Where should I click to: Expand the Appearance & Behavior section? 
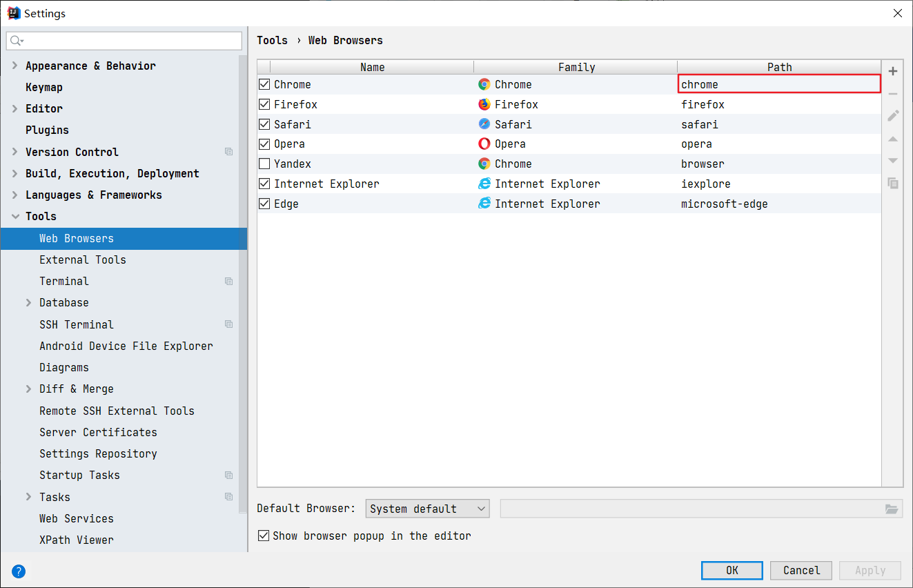tap(14, 66)
